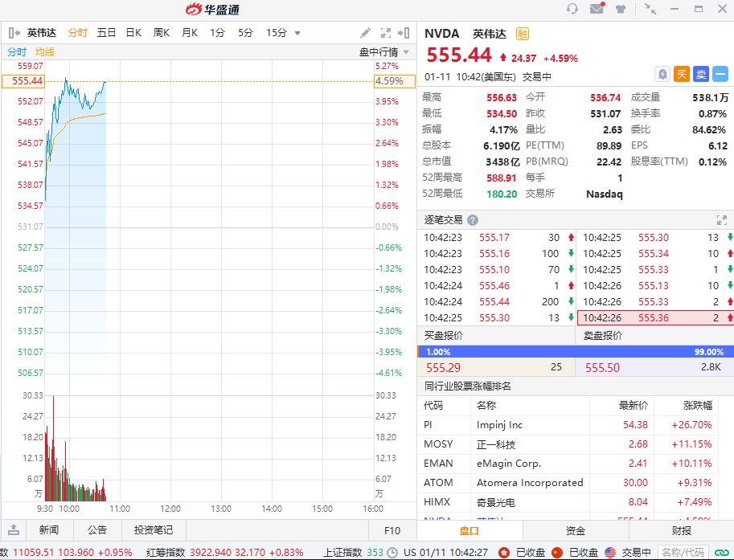Viewport: 734px width, 560px height.
Task: Toggle the 分时 line legend
Action: pyautogui.click(x=17, y=51)
